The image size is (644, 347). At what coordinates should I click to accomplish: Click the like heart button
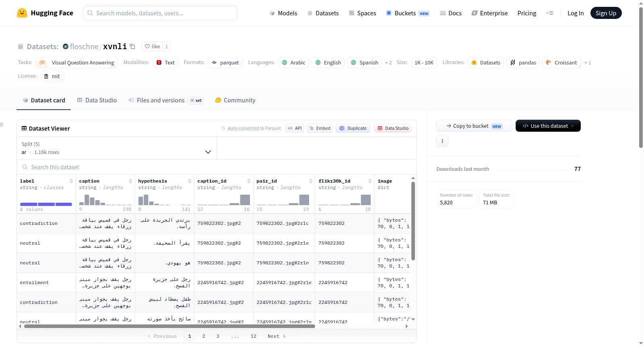152,46
